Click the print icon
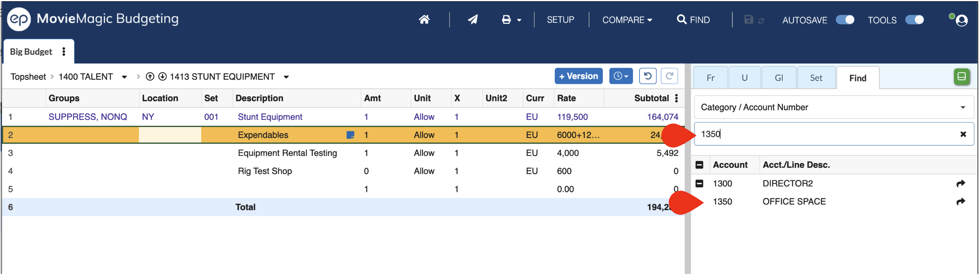 [x=506, y=20]
